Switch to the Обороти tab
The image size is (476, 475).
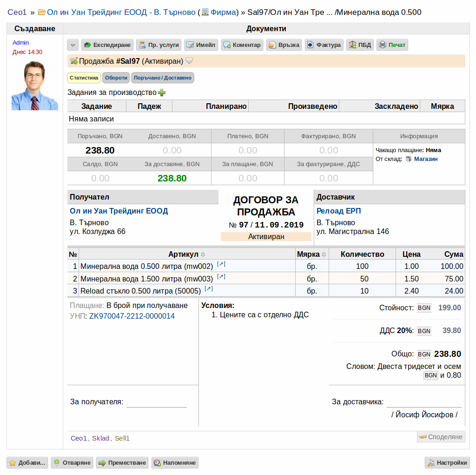(116, 78)
